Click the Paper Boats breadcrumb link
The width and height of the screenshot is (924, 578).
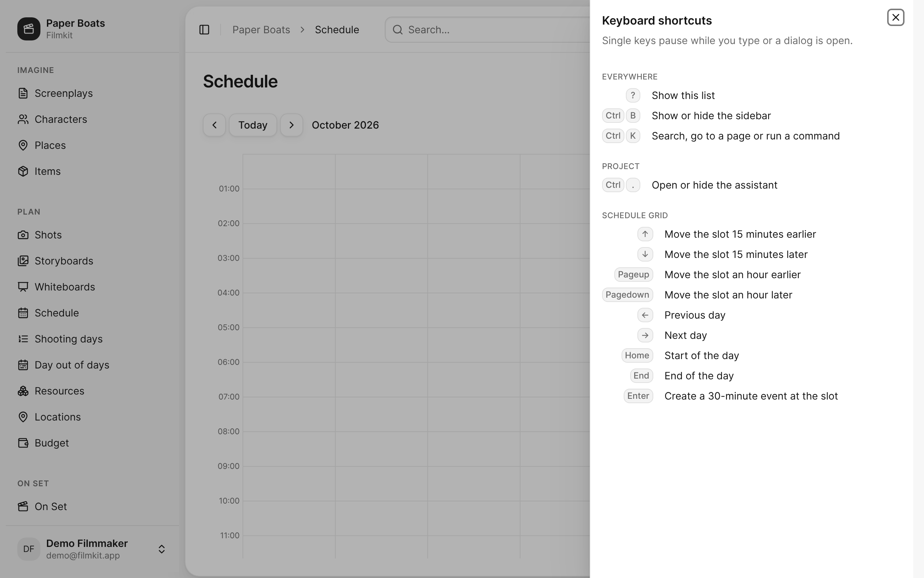coord(261,29)
